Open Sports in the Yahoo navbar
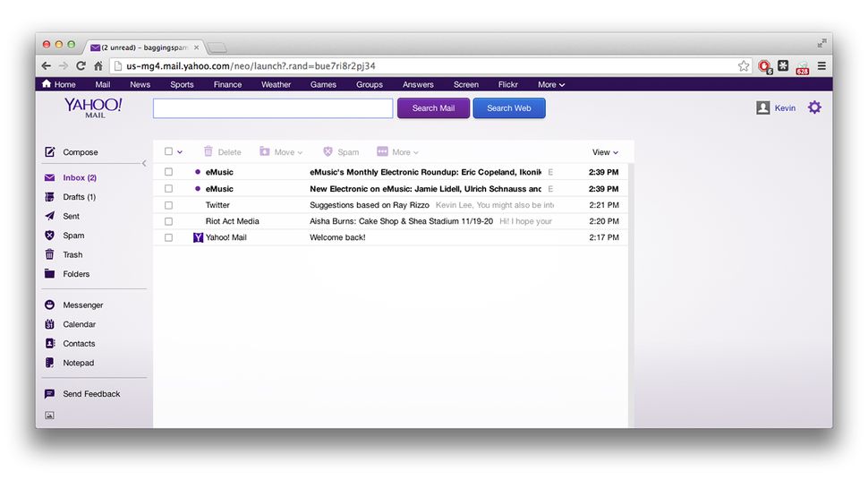 (x=182, y=85)
